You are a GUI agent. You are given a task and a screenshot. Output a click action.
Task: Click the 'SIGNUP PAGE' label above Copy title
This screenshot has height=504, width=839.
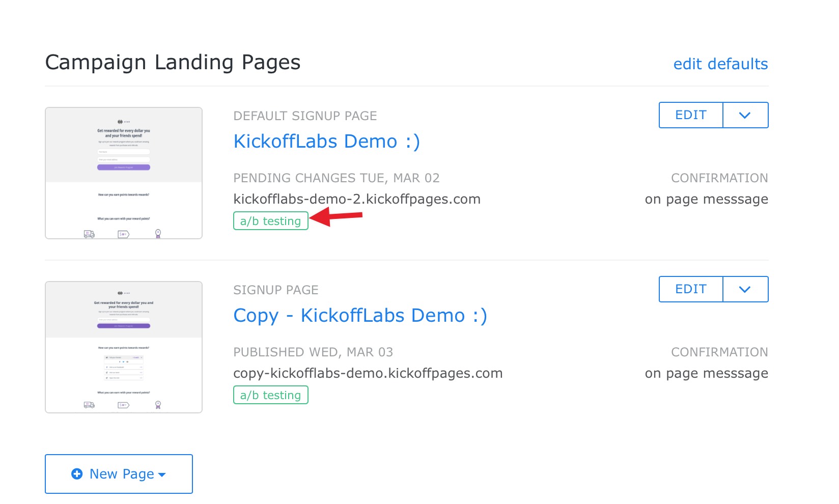coord(276,290)
